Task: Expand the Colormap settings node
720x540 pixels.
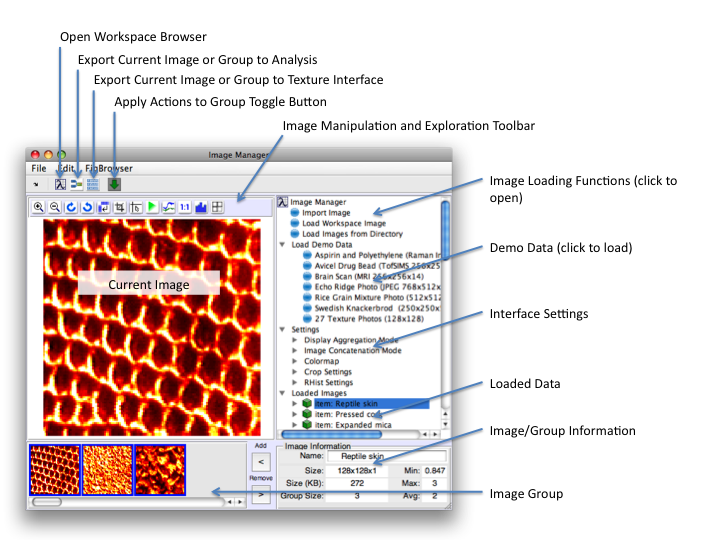Action: tap(294, 361)
